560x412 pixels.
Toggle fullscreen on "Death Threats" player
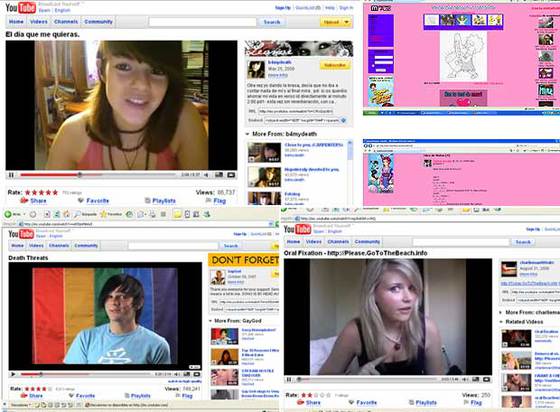(x=197, y=374)
